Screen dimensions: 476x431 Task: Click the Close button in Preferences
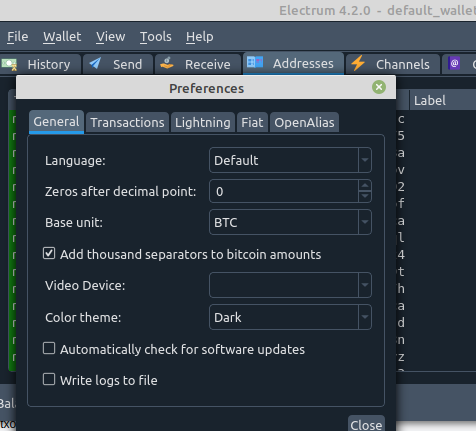pyautogui.click(x=366, y=424)
